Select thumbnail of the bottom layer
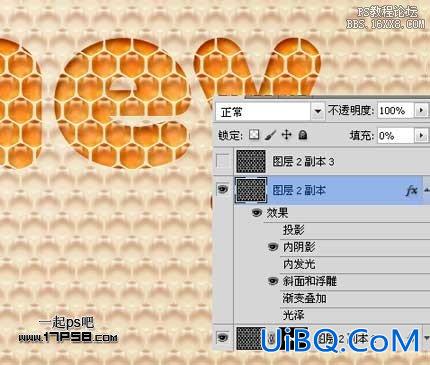430x365 pixels. [251, 338]
